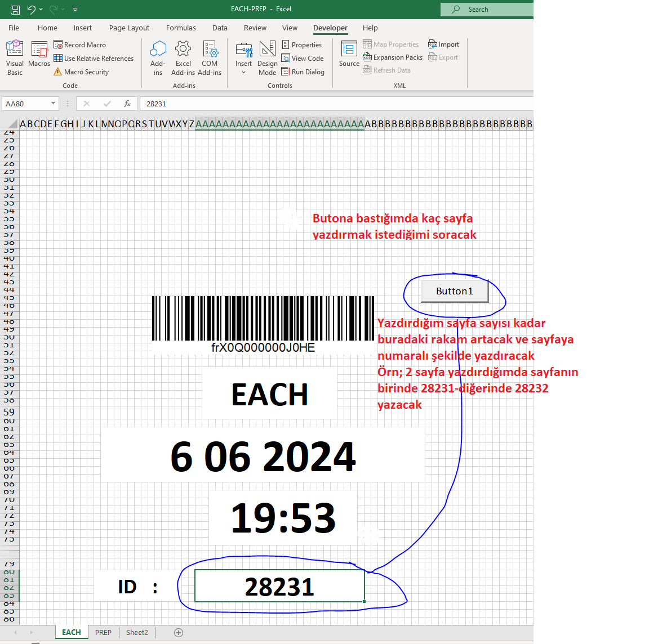Open the Excel Add-ins dialog
Screen dimensions: 649x644
tap(183, 58)
